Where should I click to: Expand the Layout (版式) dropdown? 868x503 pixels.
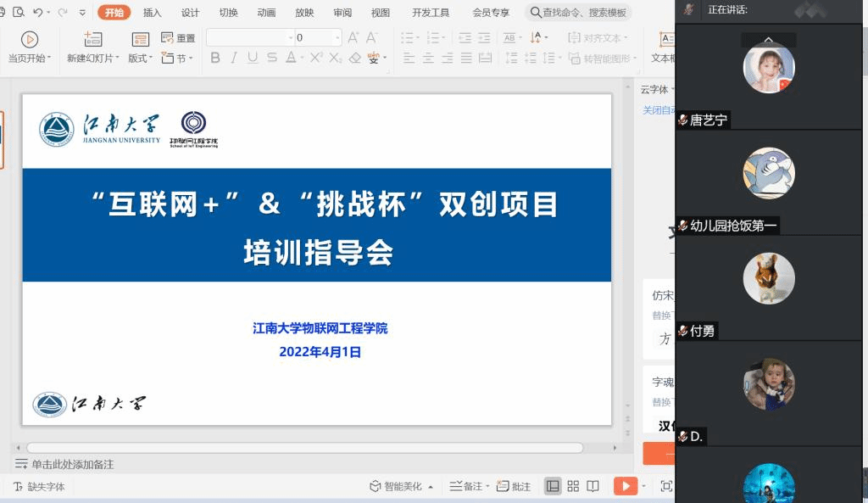(x=141, y=59)
